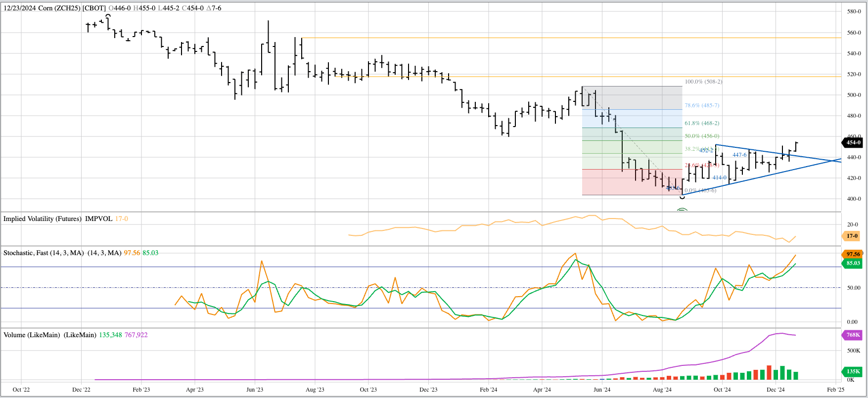
Task: Click the green 85.03 stochastic value badge
Action: (x=853, y=263)
